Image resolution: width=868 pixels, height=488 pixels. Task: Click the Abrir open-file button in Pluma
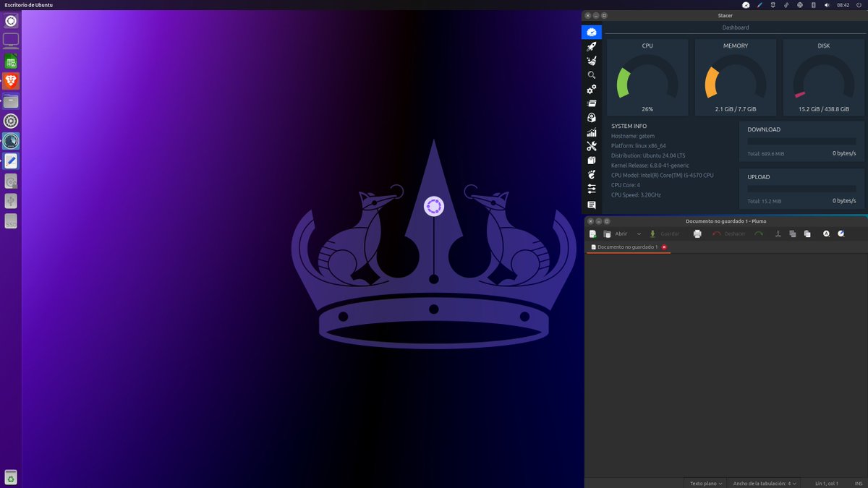point(616,234)
